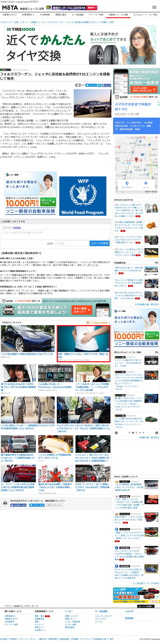This screenshot has height=644, width=160.
Task: Open footer 採用情報 link
Action: (129, 618)
